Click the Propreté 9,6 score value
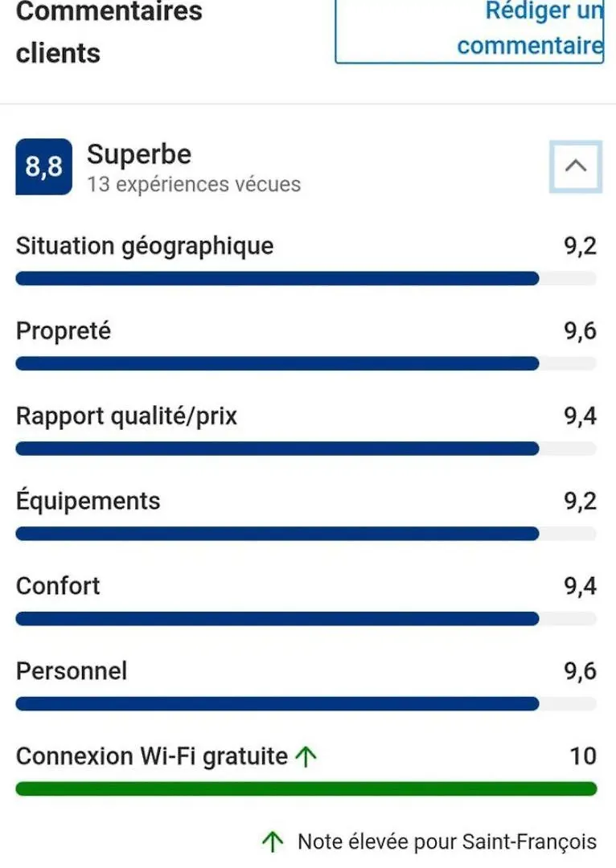This screenshot has height=868, width=616. pos(580,331)
